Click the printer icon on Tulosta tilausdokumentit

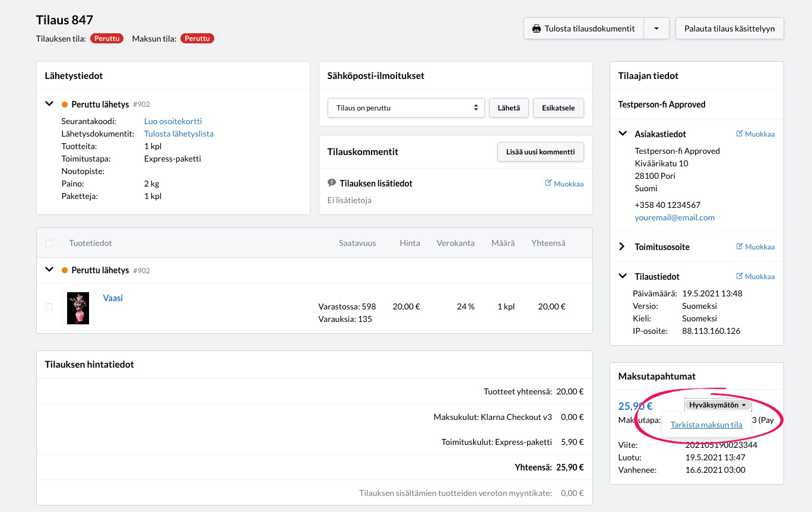click(537, 29)
